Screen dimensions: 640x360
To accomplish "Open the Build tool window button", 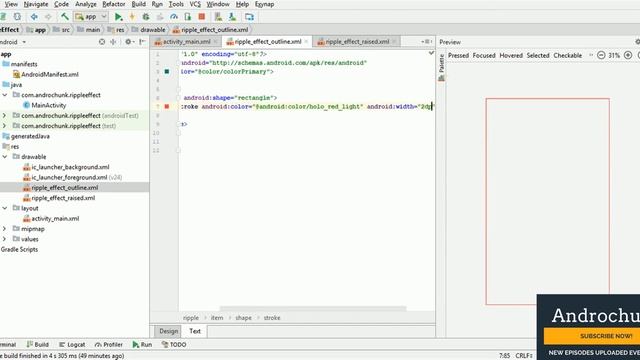I will [38, 344].
